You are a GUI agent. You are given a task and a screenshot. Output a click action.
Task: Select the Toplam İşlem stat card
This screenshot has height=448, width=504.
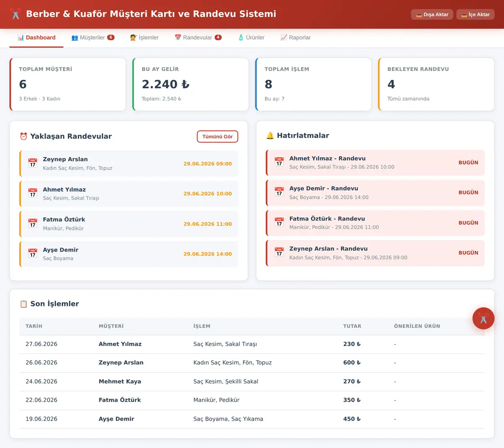point(313,84)
